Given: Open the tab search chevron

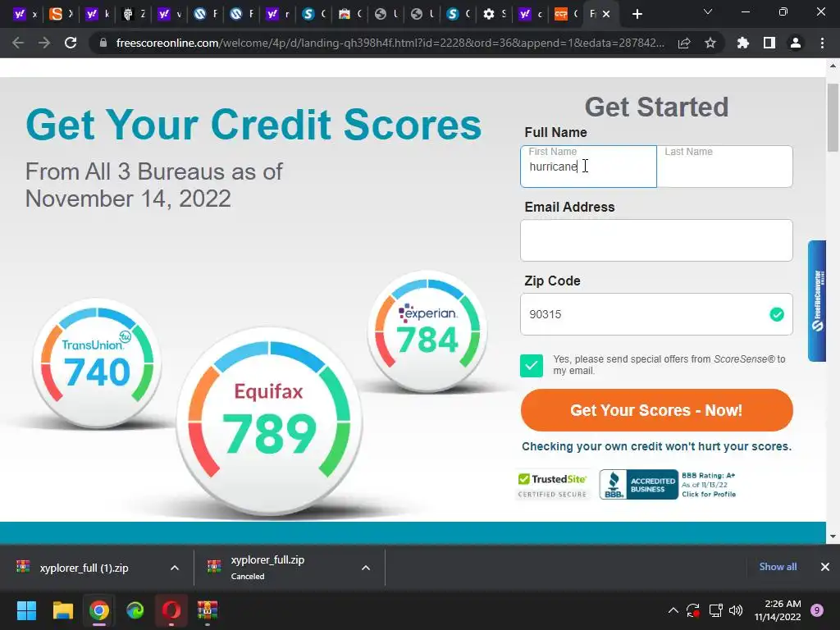Looking at the screenshot, I should coord(708,11).
